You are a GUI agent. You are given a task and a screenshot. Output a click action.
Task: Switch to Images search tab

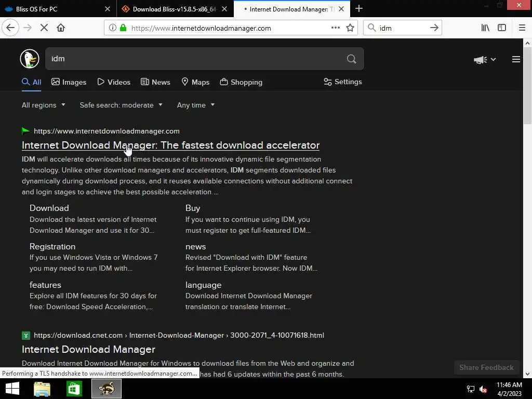(69, 82)
